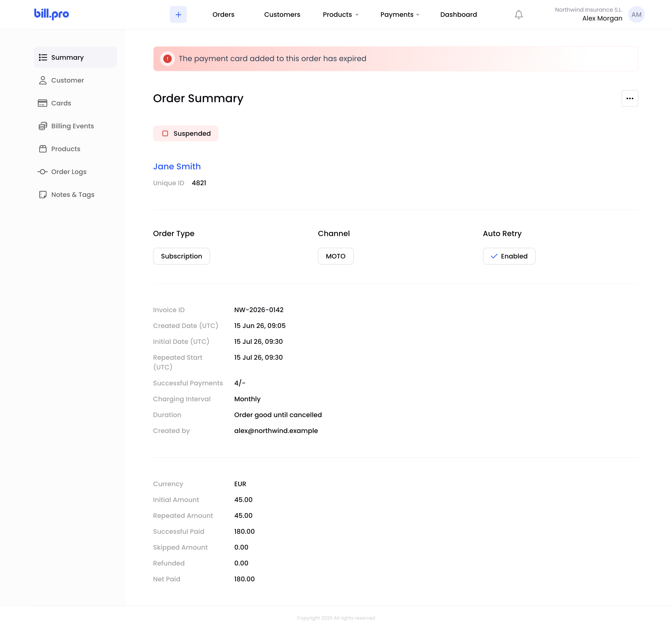Click the Billing Events coins icon
This screenshot has height=628, width=672.
43,126
